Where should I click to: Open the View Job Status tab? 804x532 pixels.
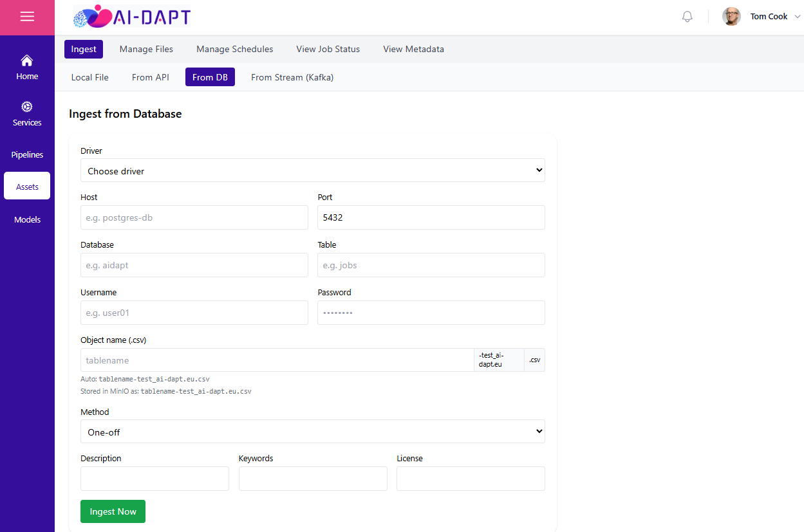(328, 49)
